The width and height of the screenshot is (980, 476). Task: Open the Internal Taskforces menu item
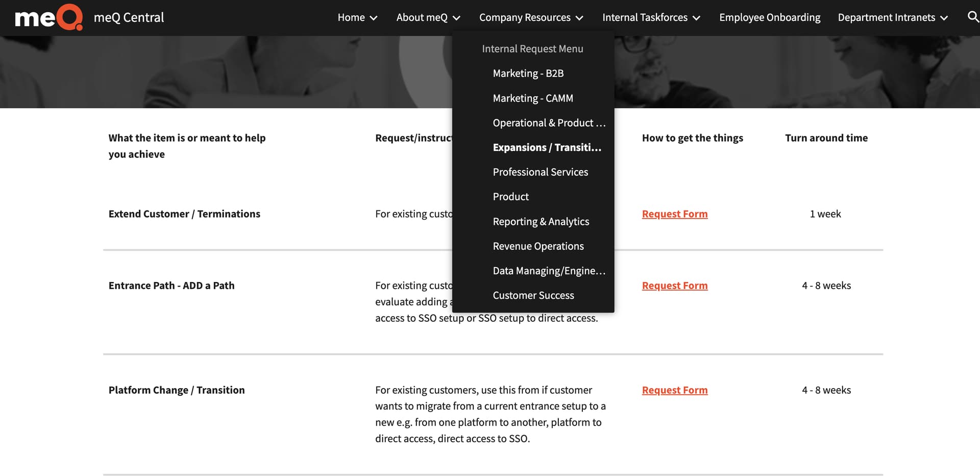pyautogui.click(x=645, y=17)
